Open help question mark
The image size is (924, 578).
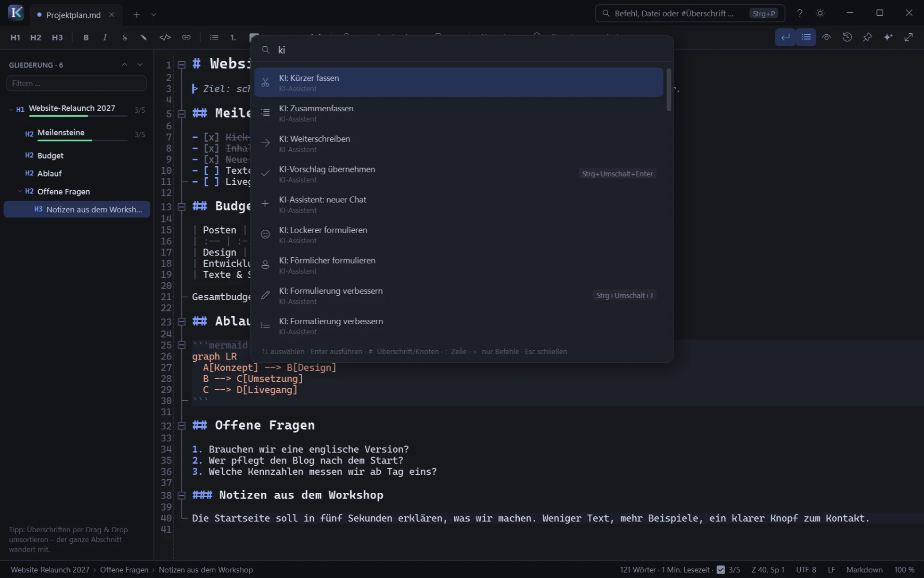point(800,13)
